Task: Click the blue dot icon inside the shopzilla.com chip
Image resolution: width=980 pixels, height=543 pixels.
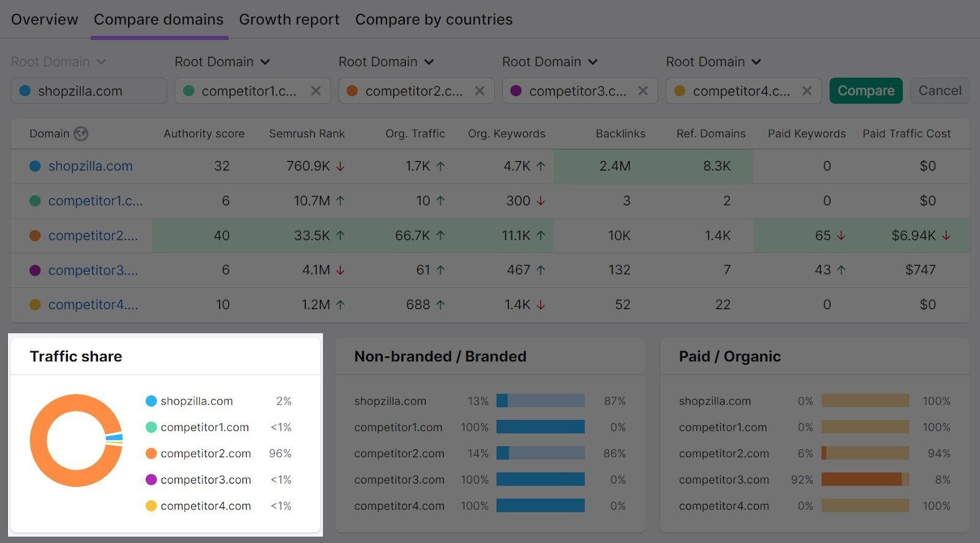Action: coord(25,91)
